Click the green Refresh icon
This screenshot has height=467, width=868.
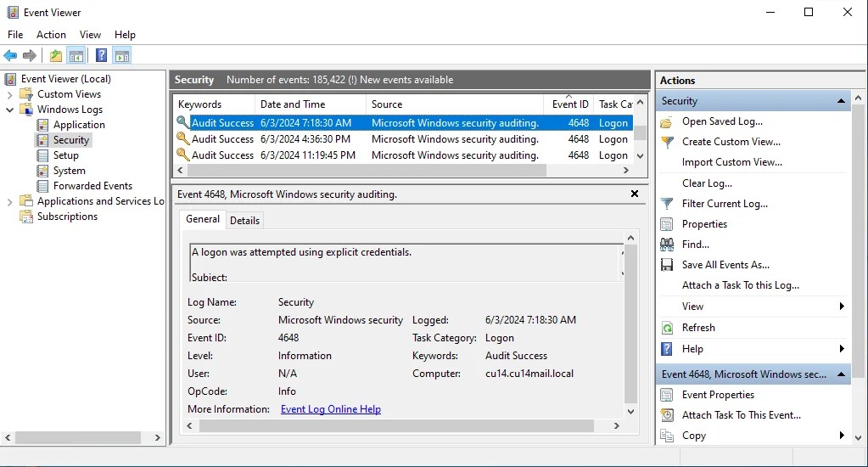(x=667, y=328)
